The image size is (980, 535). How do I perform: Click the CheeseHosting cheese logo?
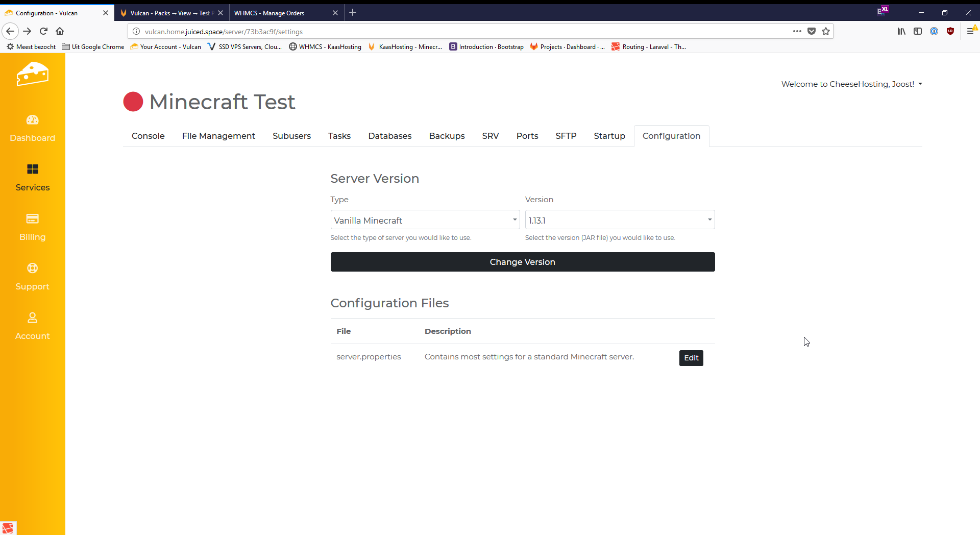point(32,75)
